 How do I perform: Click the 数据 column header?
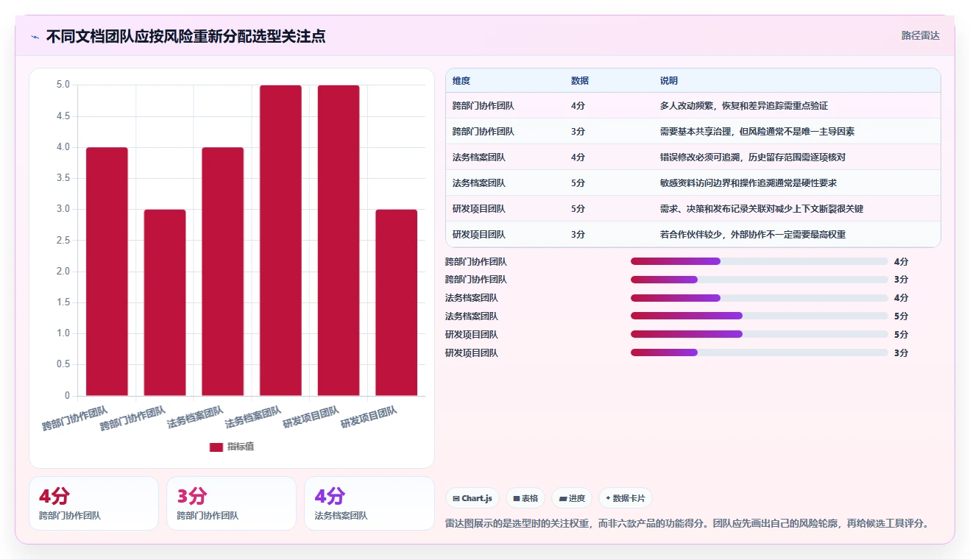[580, 80]
